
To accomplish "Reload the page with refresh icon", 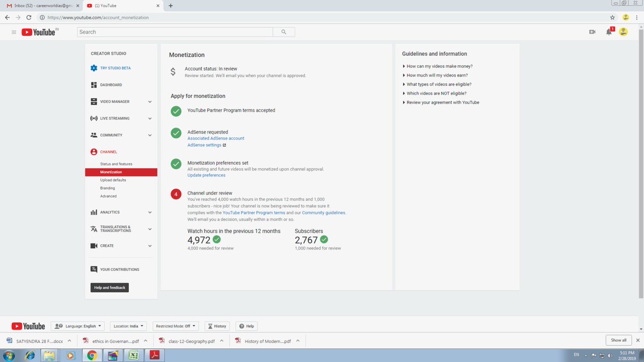I will pyautogui.click(x=28, y=18).
